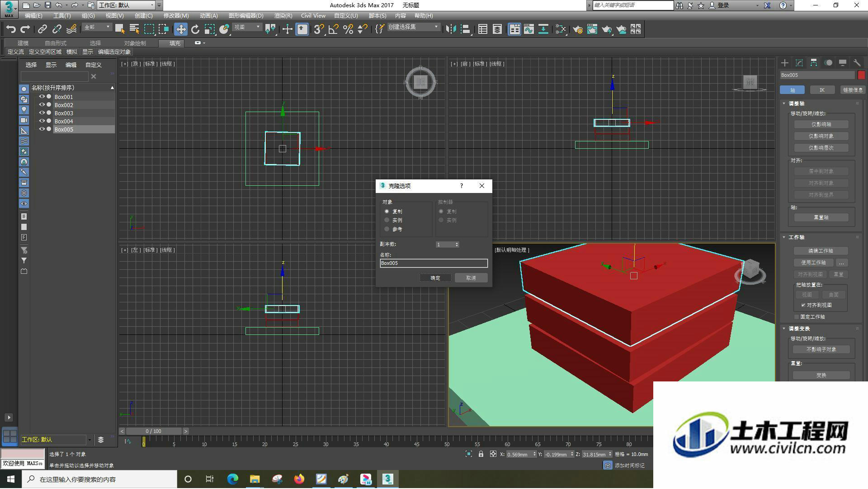
Task: Open the selection filter '全部' dropdown
Action: (97, 28)
